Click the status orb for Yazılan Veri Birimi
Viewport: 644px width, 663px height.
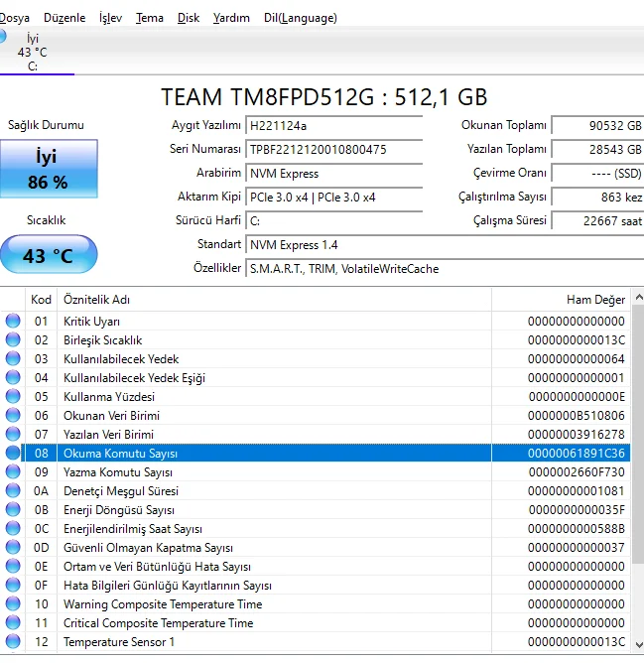(x=13, y=435)
